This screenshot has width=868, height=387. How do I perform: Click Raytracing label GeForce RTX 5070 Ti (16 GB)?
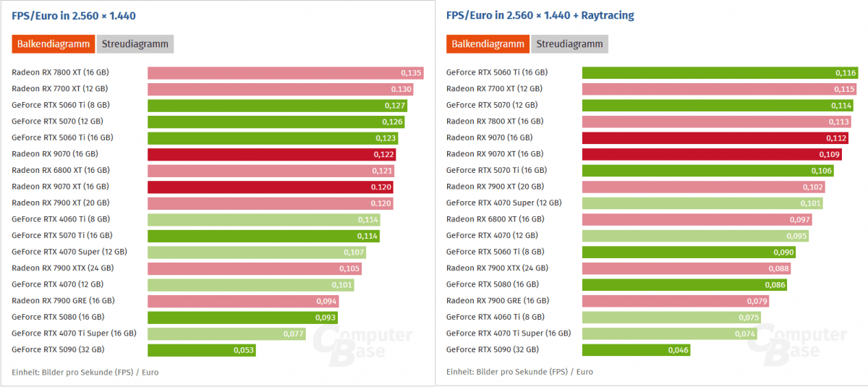[x=497, y=171]
